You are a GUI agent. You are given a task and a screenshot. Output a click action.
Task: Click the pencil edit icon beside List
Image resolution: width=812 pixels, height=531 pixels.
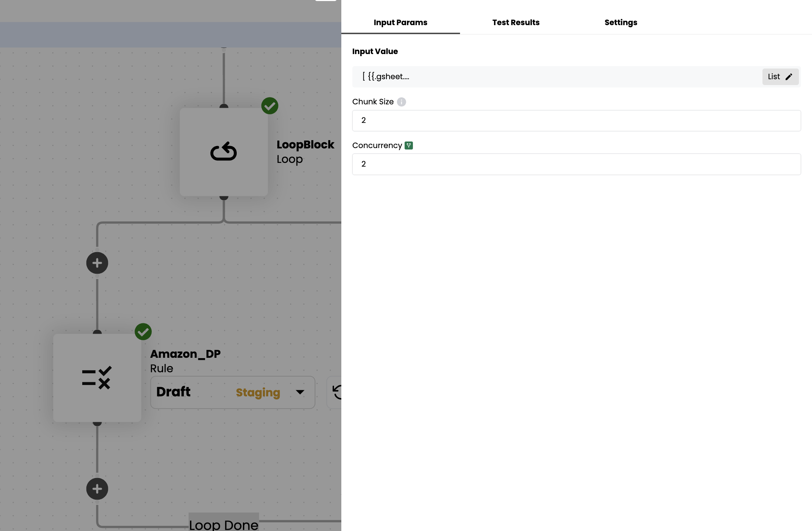789,76
